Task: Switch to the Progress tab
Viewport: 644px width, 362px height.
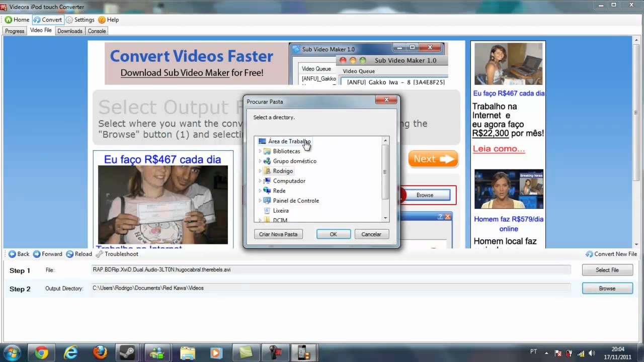Action: tap(15, 31)
